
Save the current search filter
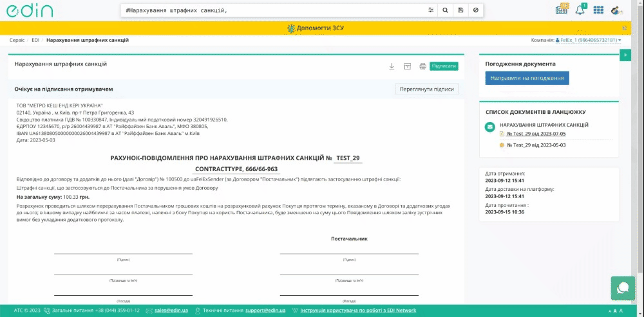click(x=460, y=10)
